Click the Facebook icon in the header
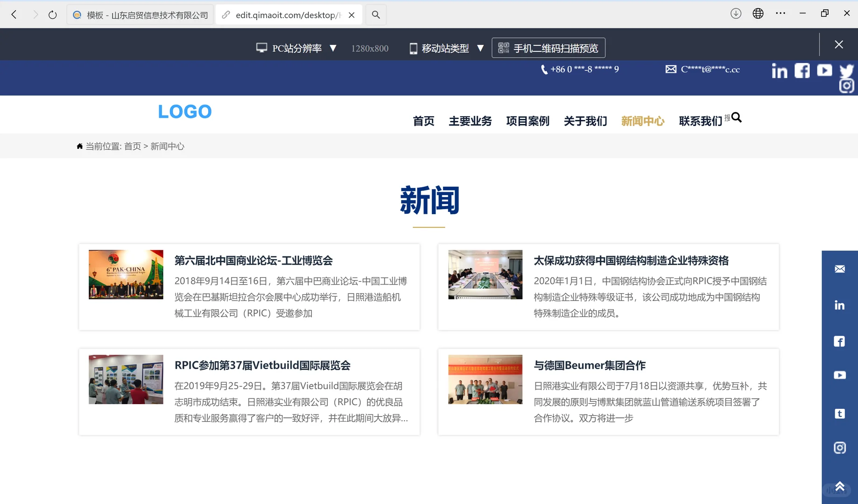The width and height of the screenshot is (858, 504). pos(802,70)
